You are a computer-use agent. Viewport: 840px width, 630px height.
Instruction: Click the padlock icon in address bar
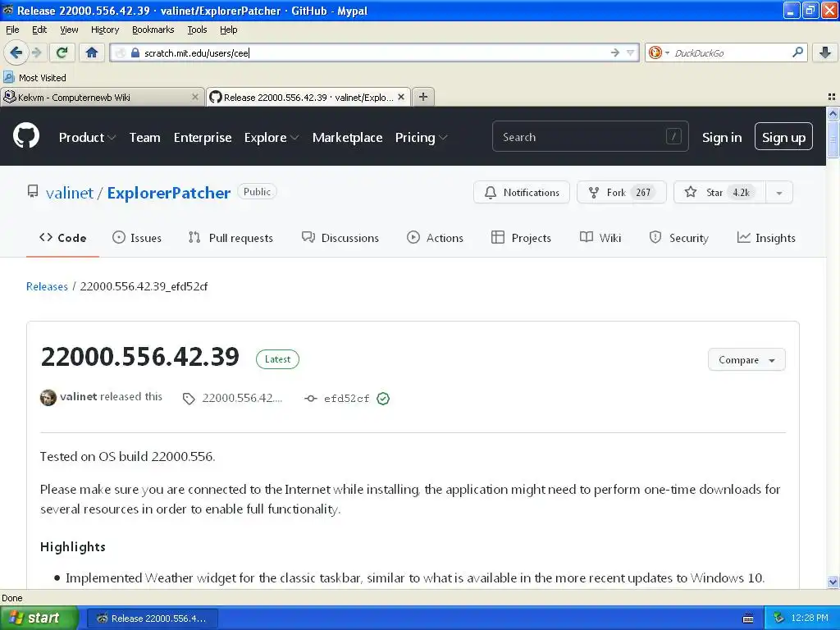coord(135,52)
